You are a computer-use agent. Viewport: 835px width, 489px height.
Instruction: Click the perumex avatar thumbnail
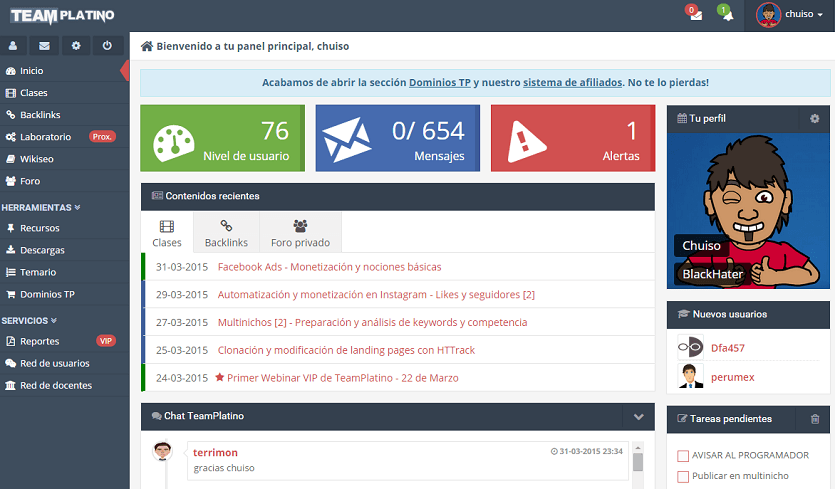coord(690,376)
